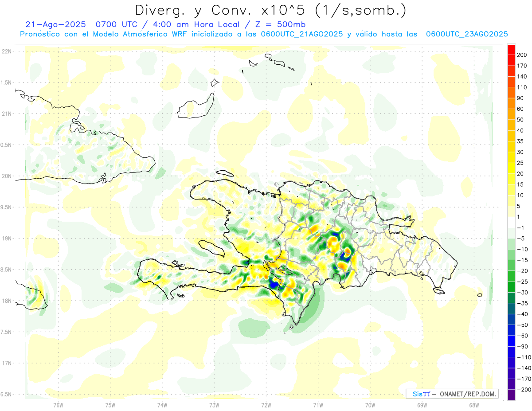Click the legend value 110

click(x=522, y=87)
